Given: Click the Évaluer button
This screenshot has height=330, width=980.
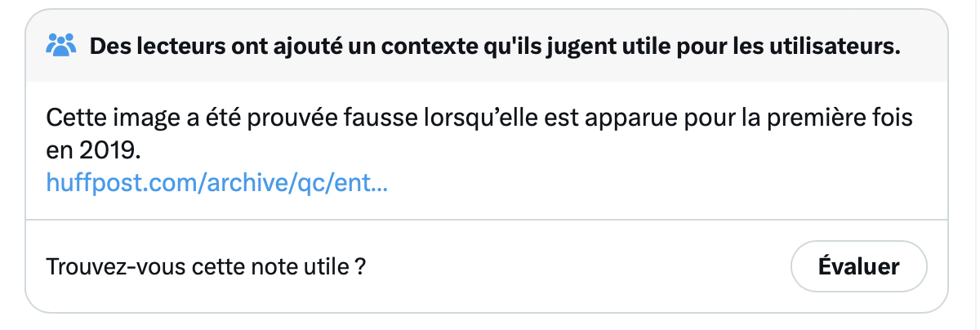Looking at the screenshot, I should click(x=859, y=266).
